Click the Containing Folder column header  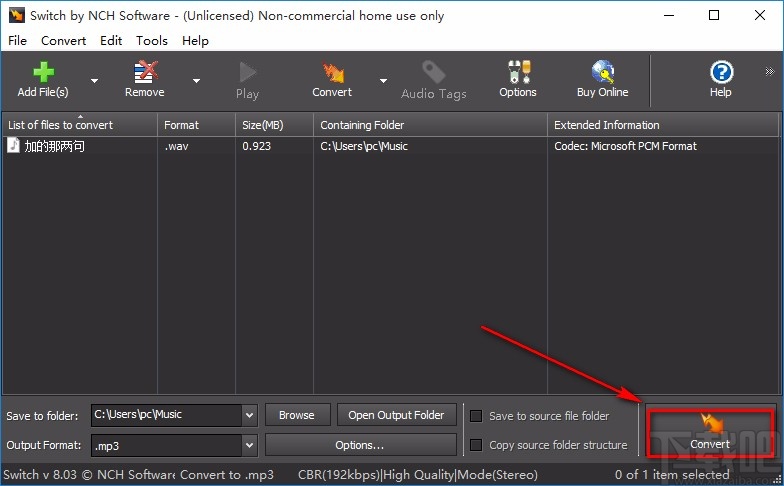(x=430, y=125)
